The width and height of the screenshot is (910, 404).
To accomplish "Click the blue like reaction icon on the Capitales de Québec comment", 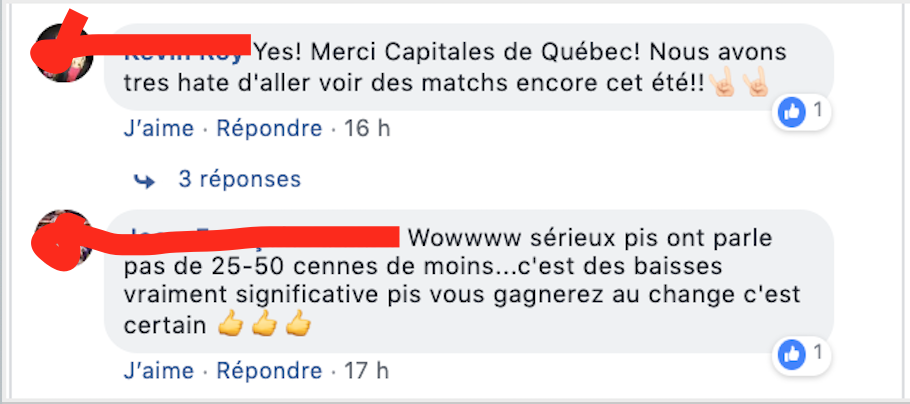I will [792, 112].
